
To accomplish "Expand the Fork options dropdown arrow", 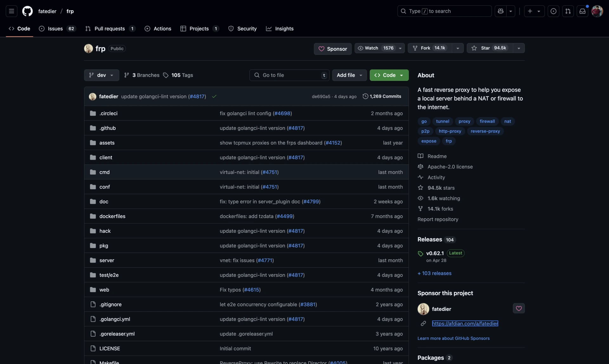I will 457,48.
